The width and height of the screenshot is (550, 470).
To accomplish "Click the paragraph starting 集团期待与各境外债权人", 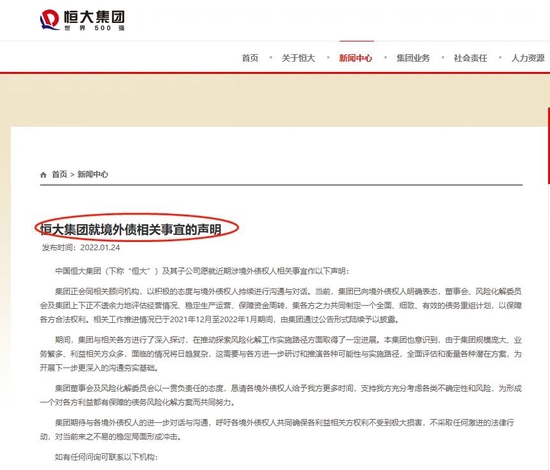I will coord(277,430).
